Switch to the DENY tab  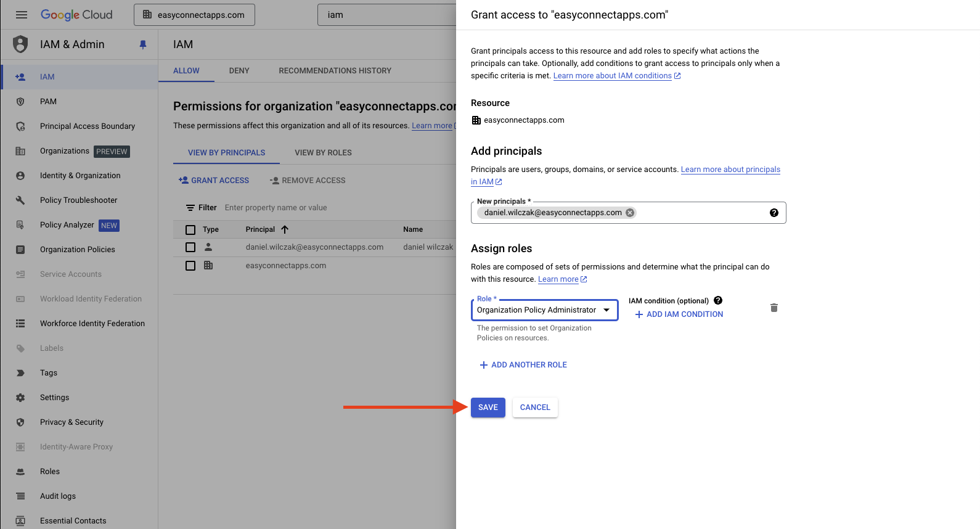tap(239, 71)
